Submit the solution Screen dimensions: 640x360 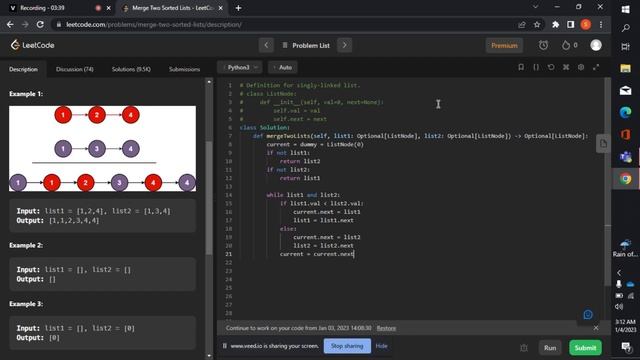click(x=585, y=348)
